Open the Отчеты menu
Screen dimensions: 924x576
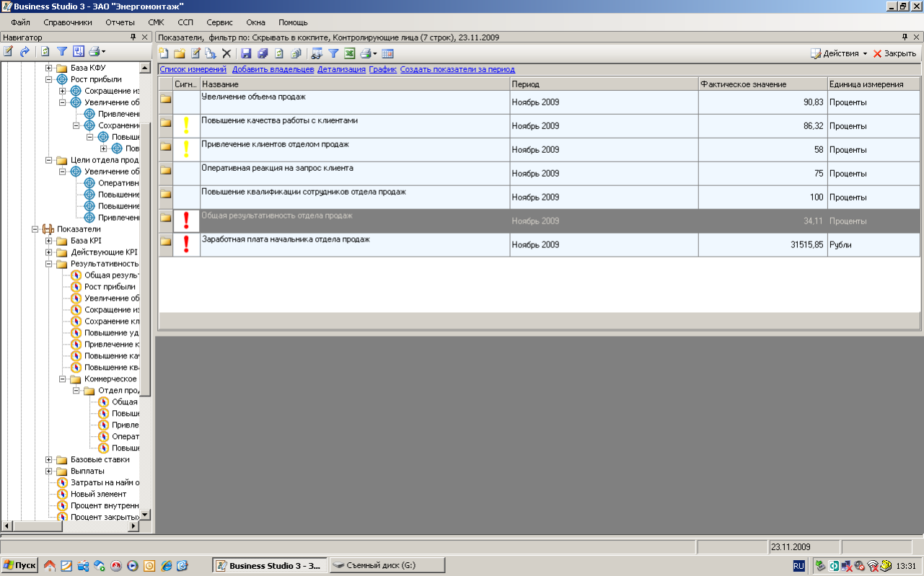pyautogui.click(x=120, y=22)
